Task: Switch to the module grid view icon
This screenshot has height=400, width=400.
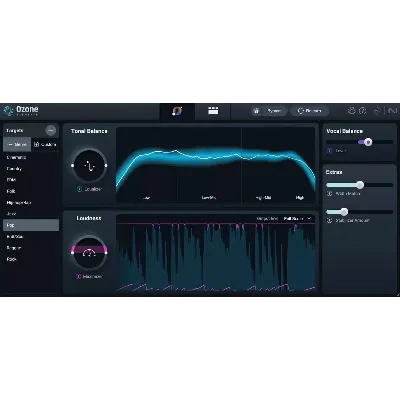Action: click(213, 111)
